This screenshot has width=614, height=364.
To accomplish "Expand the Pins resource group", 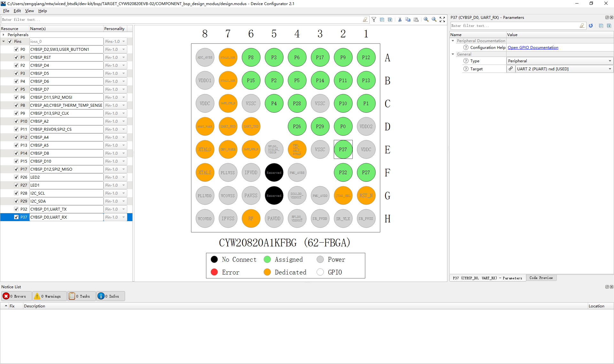I will [4, 41].
